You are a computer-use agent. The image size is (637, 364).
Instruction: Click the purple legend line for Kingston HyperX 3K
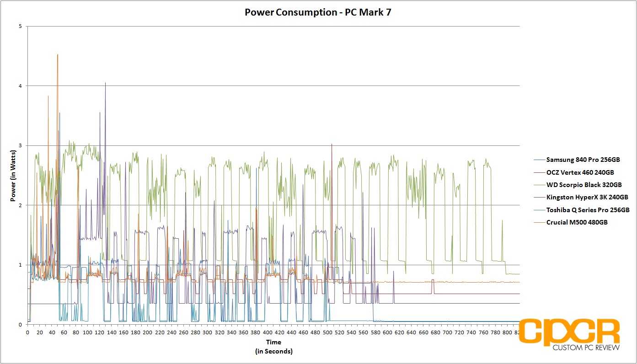(539, 198)
